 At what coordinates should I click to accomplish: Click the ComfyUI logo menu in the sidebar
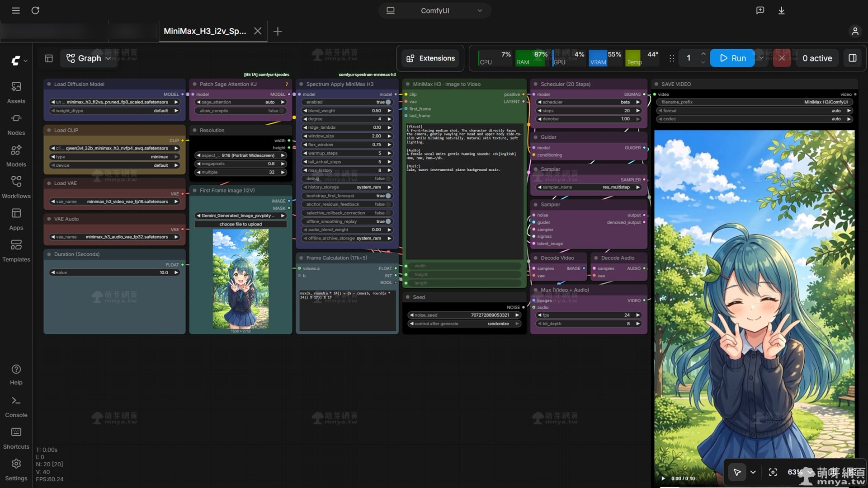tap(19, 61)
